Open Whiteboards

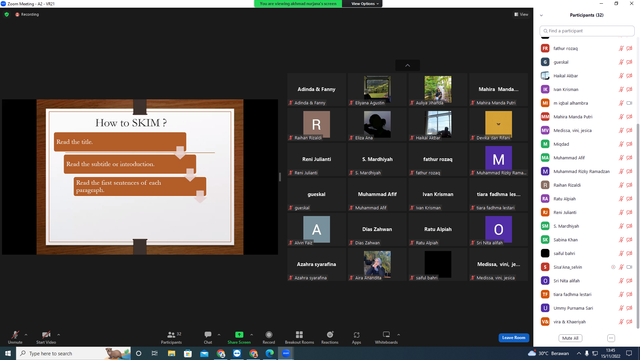tap(386, 337)
